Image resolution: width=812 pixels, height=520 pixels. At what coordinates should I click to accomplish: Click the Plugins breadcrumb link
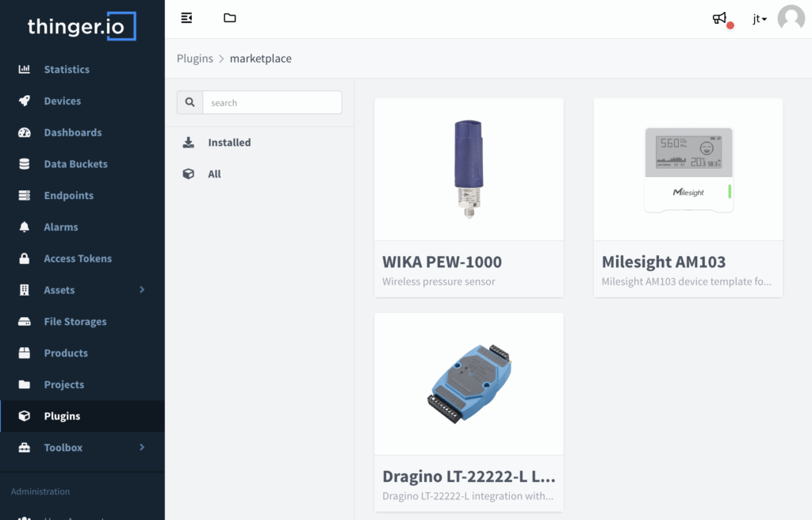pos(195,59)
